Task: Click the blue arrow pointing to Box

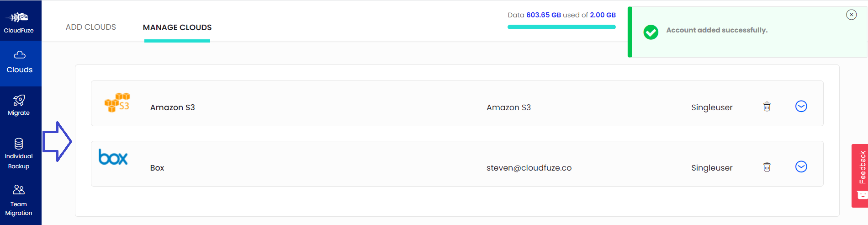Action: pos(57,141)
